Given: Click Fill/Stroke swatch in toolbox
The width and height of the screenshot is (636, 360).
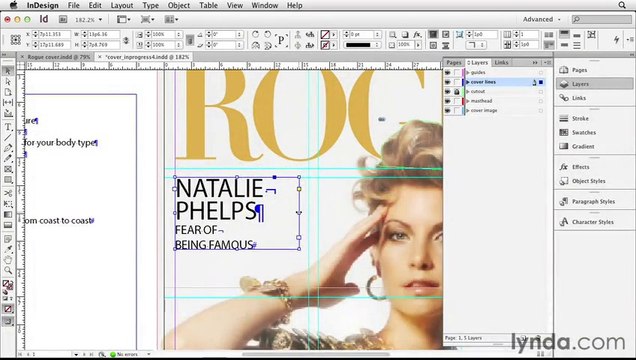Looking at the screenshot, I should pyautogui.click(x=8, y=285).
